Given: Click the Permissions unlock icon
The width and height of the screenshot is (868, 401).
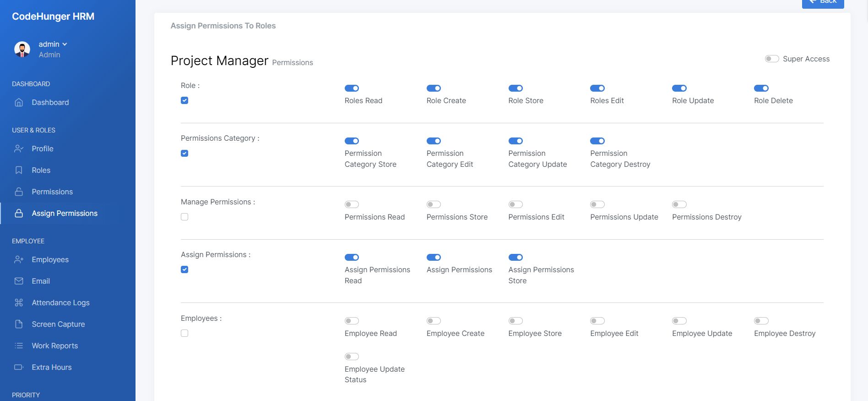Looking at the screenshot, I should click(x=19, y=192).
